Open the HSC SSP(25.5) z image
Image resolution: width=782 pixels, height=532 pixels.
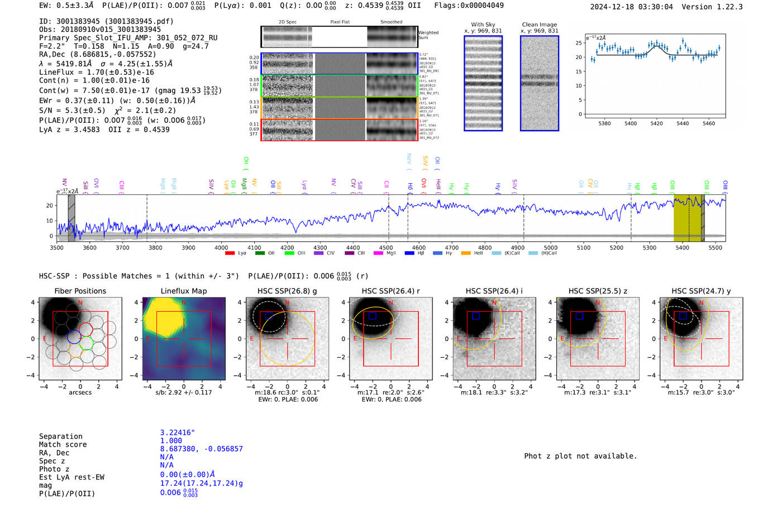click(x=598, y=339)
